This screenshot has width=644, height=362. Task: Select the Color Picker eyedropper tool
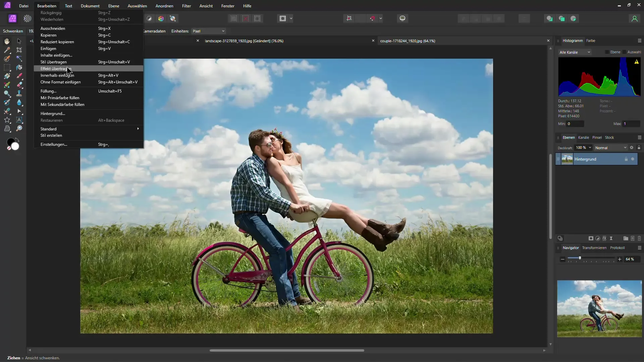coord(7,50)
